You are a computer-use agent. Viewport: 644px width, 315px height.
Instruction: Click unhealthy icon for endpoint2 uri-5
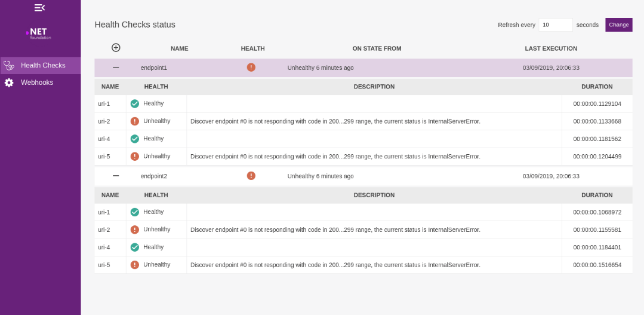click(x=135, y=265)
